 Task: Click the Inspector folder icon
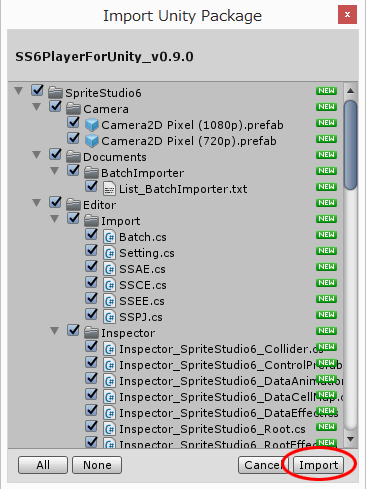(91, 332)
